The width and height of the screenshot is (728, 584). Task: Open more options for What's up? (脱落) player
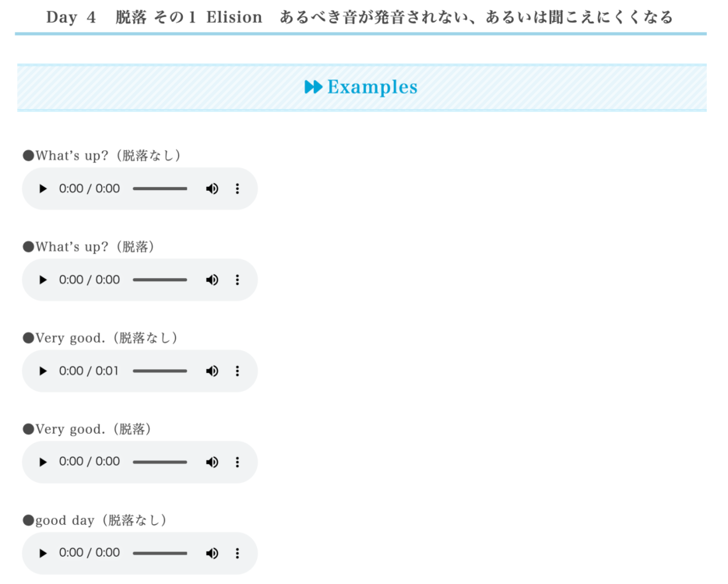pyautogui.click(x=237, y=280)
